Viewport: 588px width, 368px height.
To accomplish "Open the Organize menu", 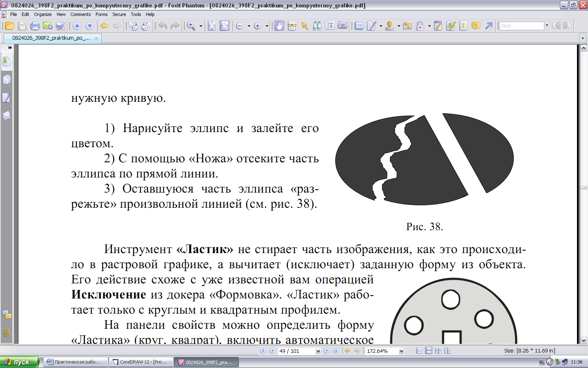I will 43,14.
